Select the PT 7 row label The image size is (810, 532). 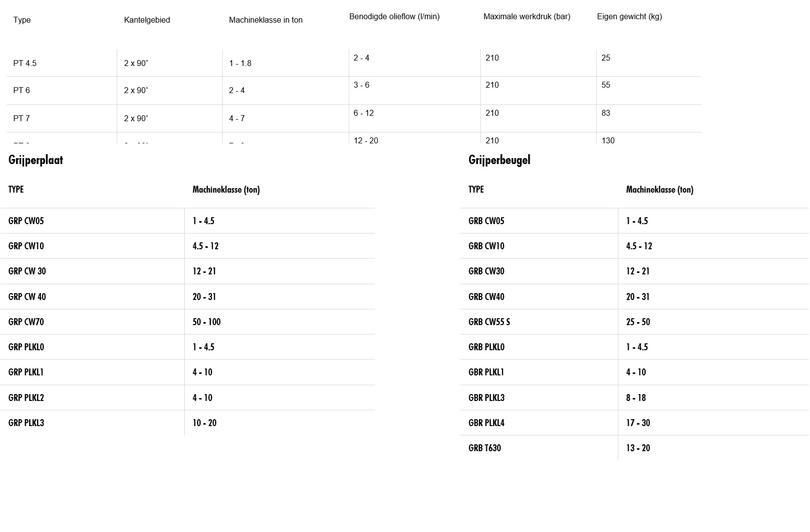point(22,119)
